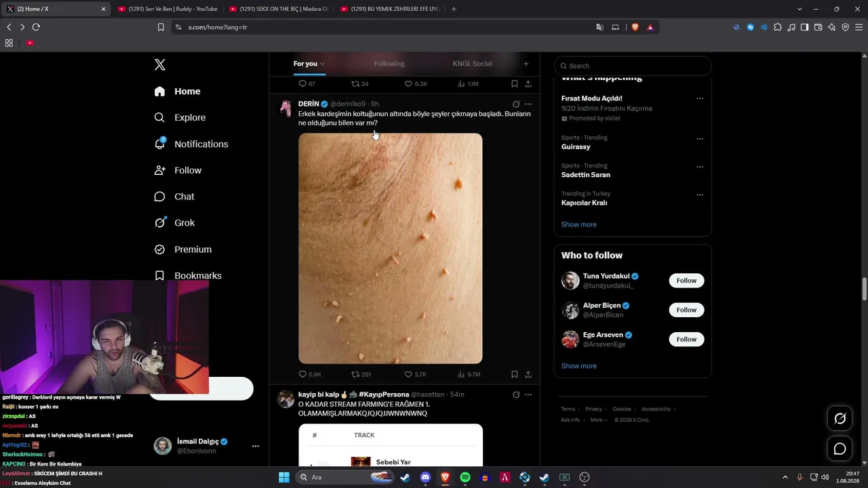Viewport: 868px width, 488px height.
Task: Open Discord from the taskbar
Action: pyautogui.click(x=425, y=477)
